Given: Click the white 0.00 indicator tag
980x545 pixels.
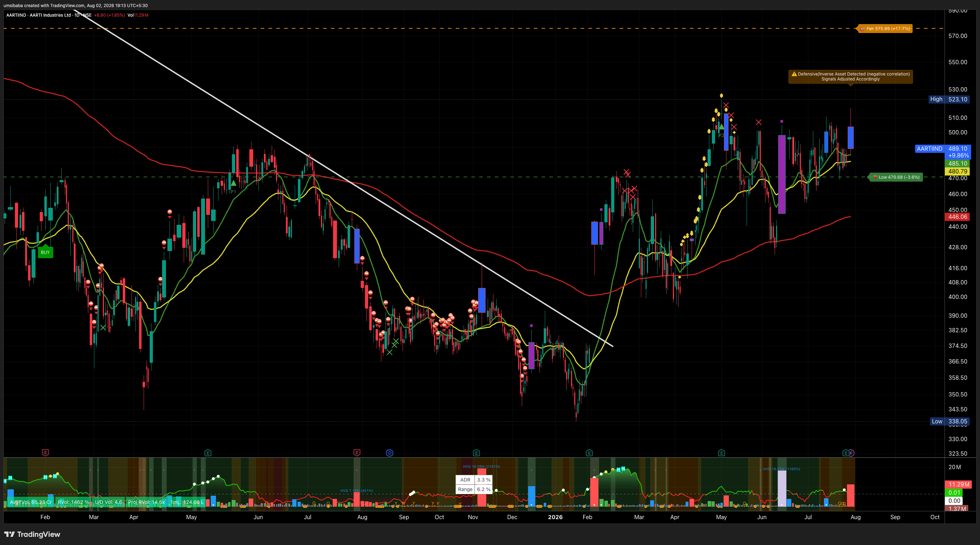Looking at the screenshot, I should pos(954,501).
